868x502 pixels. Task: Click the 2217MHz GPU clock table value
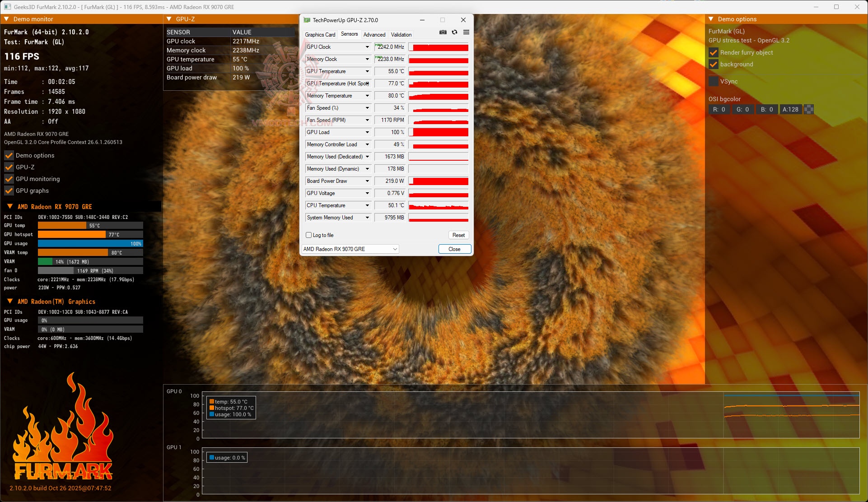[x=246, y=41]
